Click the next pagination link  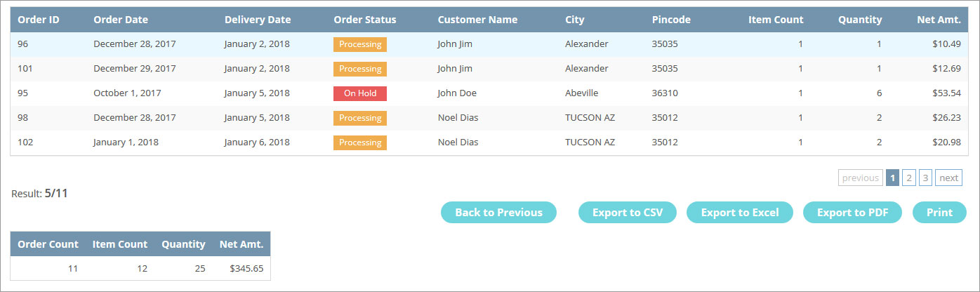[948, 178]
